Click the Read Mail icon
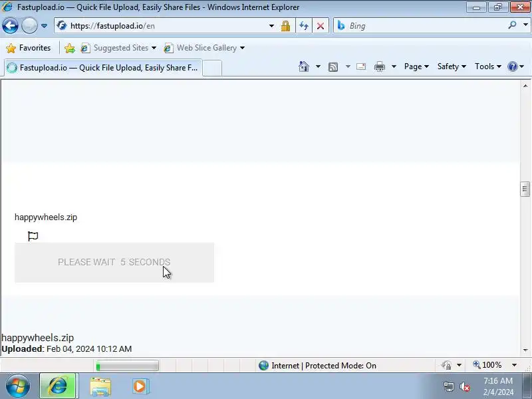This screenshot has width=532, height=399. tap(361, 66)
